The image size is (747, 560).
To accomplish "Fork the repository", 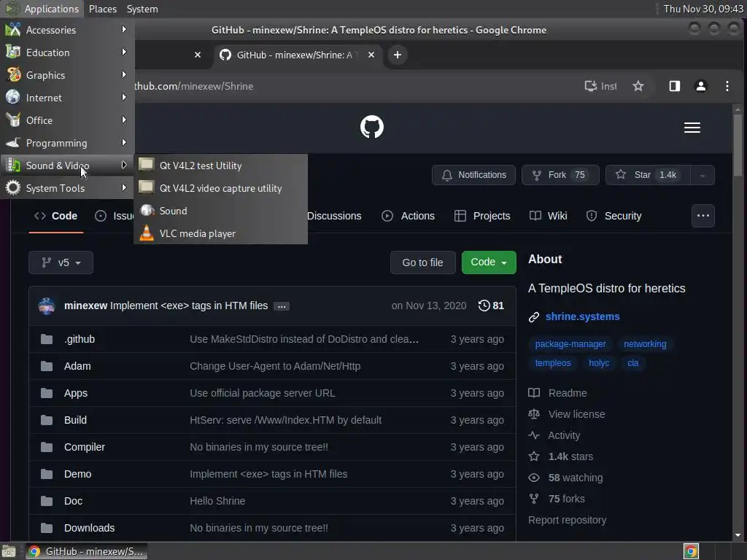I will pyautogui.click(x=560, y=175).
